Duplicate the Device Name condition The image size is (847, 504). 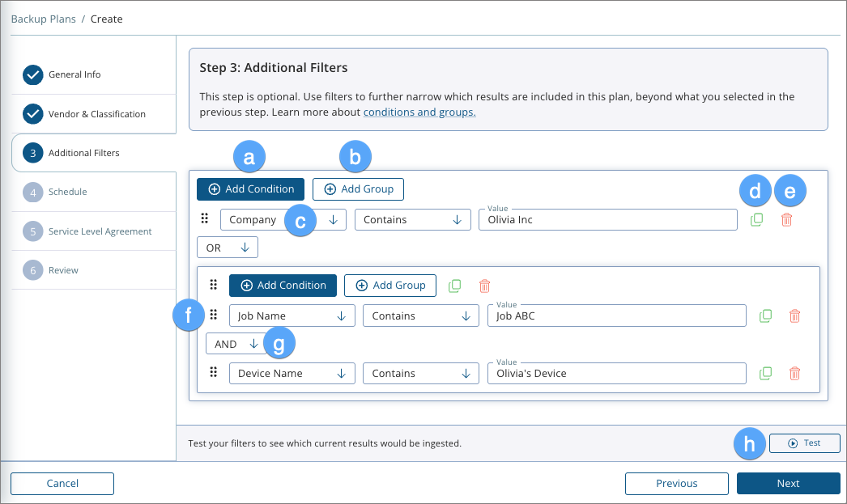click(765, 373)
